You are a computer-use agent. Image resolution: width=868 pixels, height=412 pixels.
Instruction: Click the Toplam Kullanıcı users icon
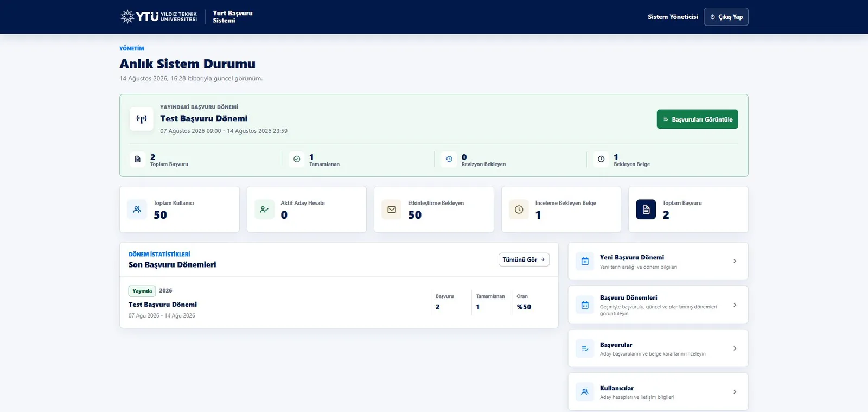(137, 210)
